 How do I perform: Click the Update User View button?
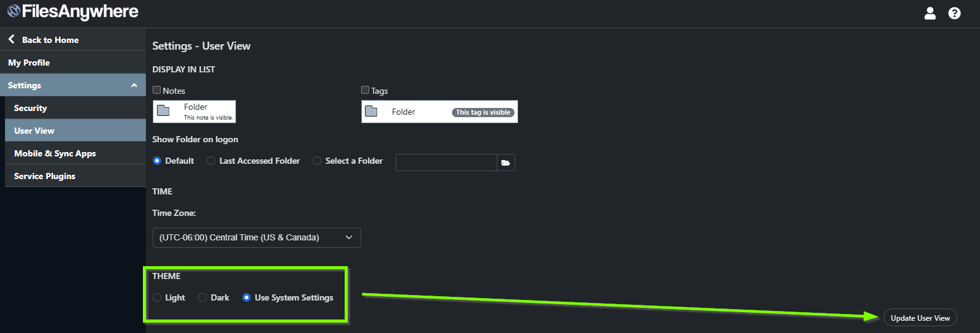(920, 318)
